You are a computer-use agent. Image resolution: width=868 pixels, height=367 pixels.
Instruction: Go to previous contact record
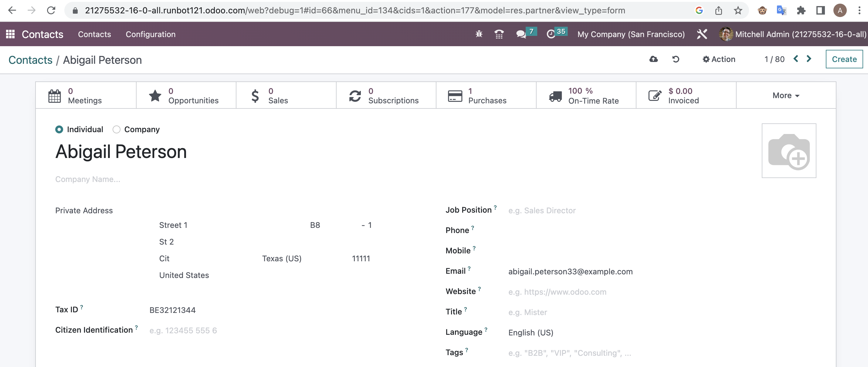(x=795, y=59)
